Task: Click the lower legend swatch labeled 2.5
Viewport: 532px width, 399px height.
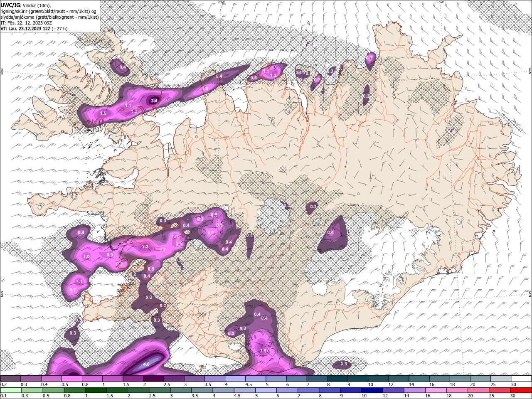Action: click(x=160, y=390)
